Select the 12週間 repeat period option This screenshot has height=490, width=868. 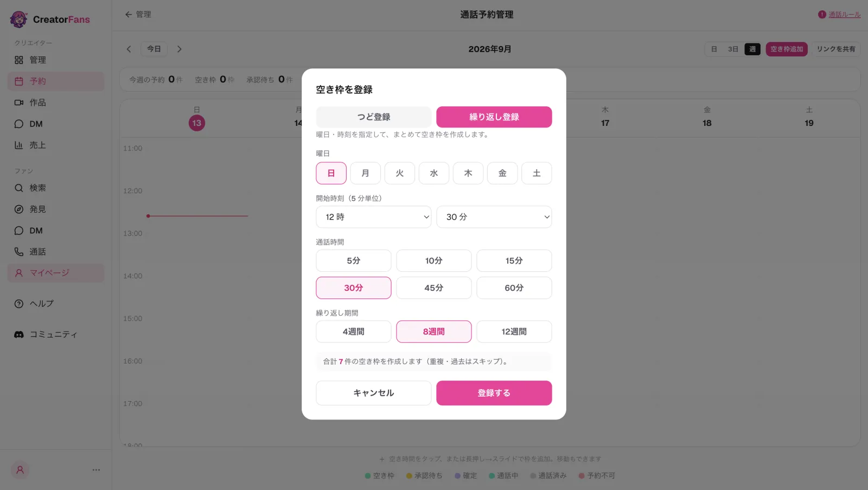[x=514, y=332]
